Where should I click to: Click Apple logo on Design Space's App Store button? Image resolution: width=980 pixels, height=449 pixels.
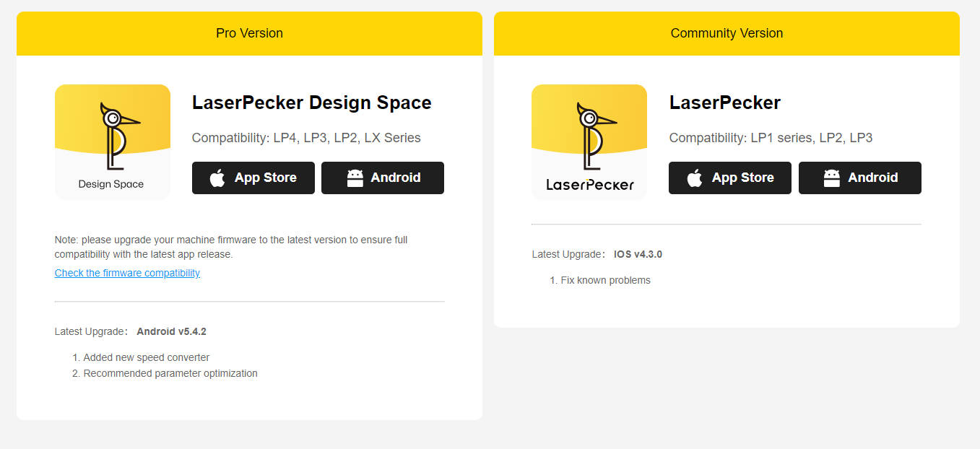click(x=217, y=178)
